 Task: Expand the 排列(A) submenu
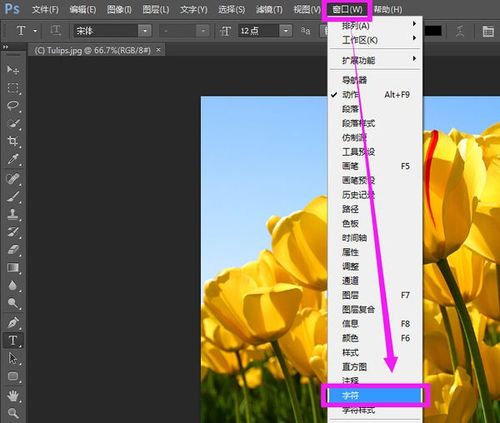click(376, 25)
